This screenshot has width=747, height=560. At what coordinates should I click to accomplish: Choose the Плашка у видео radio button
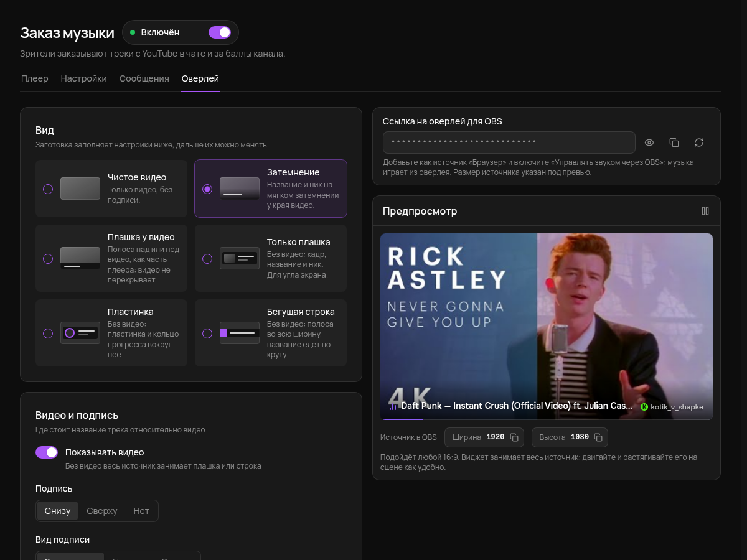coord(48,259)
